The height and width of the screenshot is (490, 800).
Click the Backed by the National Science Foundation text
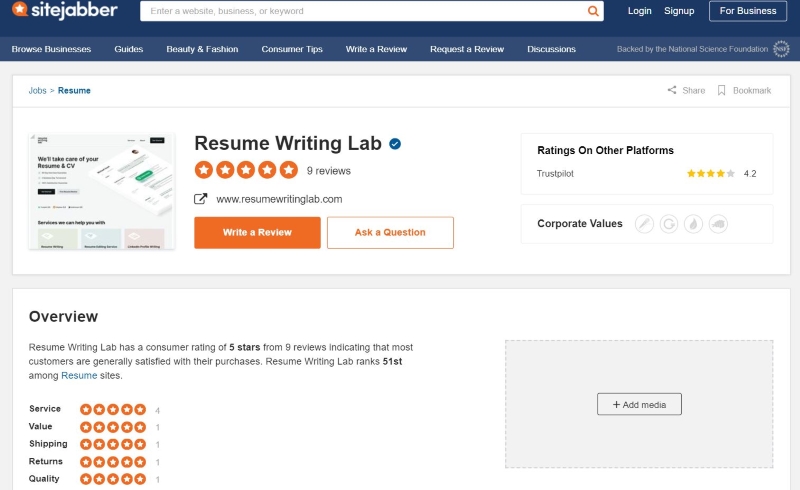692,49
